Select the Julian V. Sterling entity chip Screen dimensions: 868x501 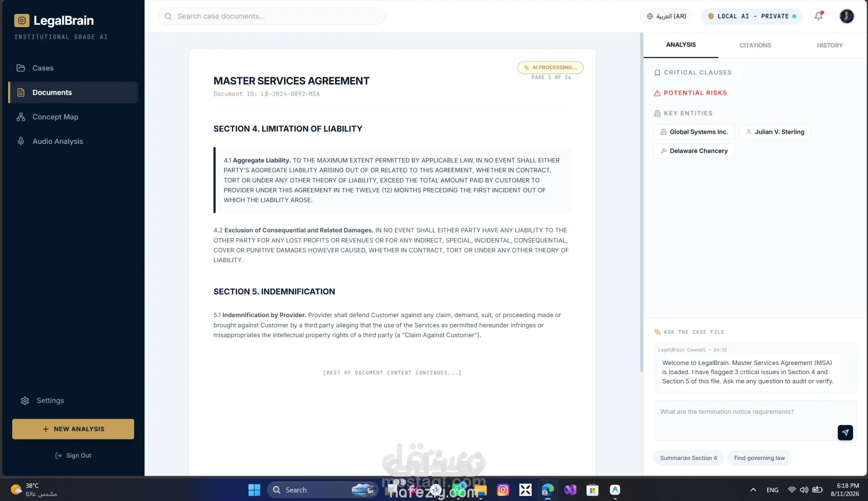[775, 132]
